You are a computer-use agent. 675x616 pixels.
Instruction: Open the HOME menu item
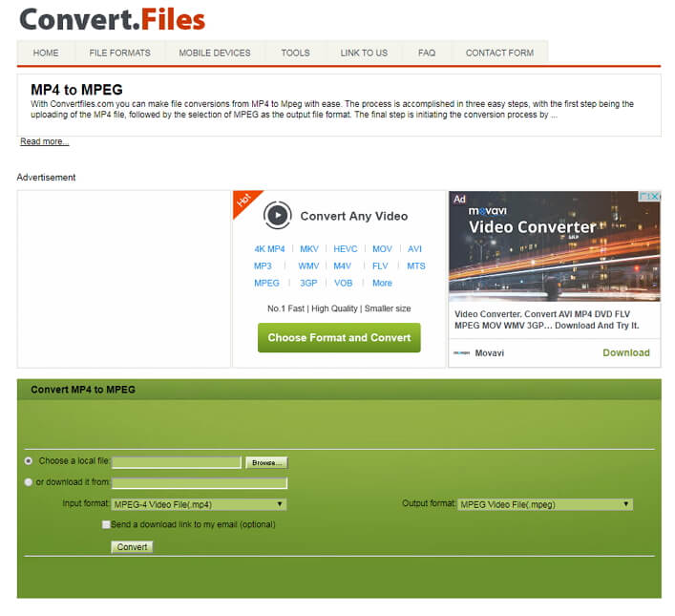(x=46, y=53)
